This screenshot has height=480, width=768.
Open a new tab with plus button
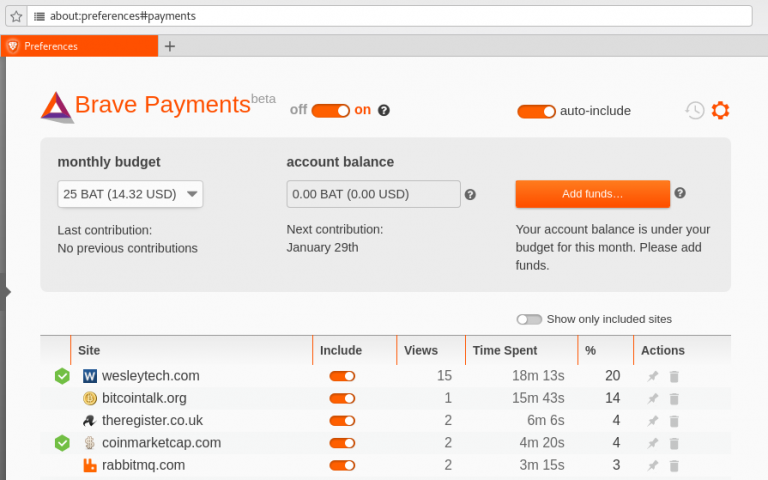tap(169, 46)
